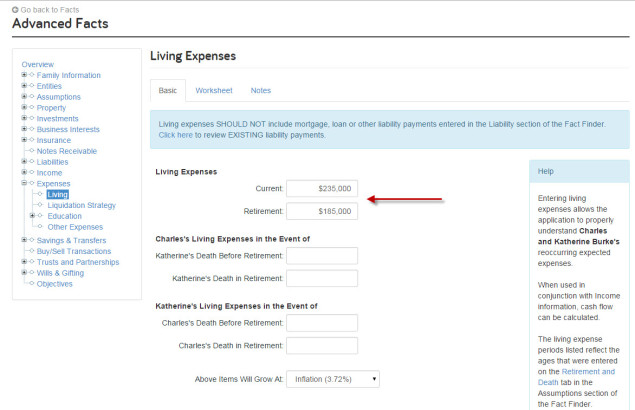Click Katherine's Death Before Retirement field

coord(322,256)
